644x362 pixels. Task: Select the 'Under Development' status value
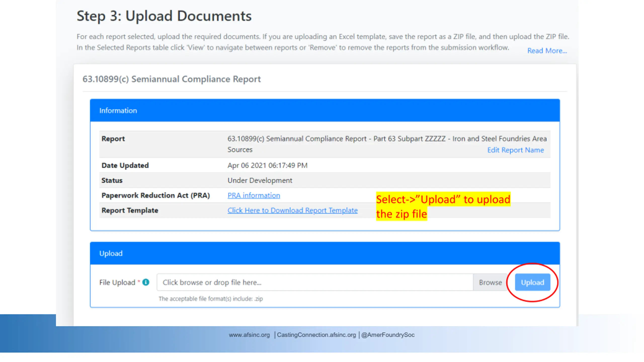click(x=260, y=180)
